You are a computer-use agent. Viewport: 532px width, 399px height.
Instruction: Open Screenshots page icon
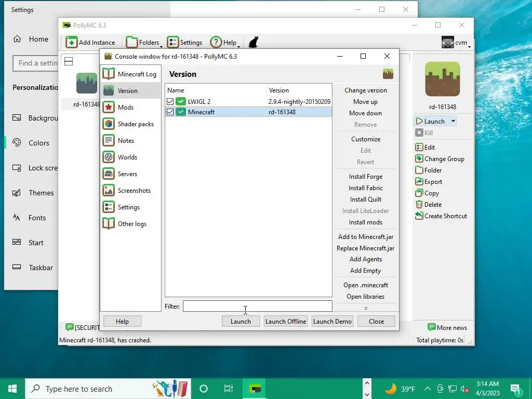click(109, 190)
